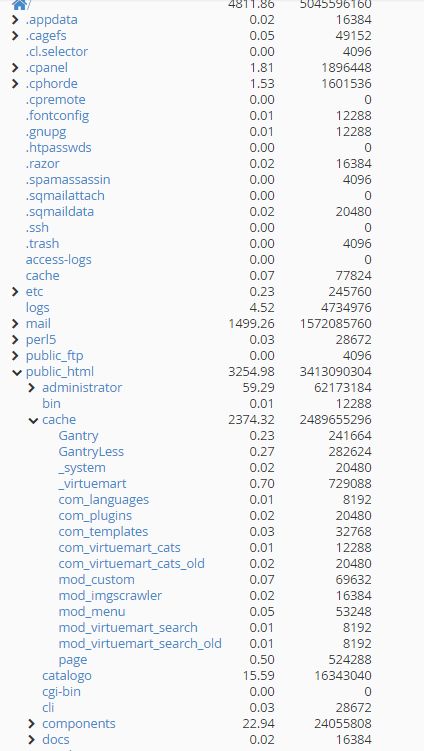The width and height of the screenshot is (424, 751).
Task: Open the GantryLess cache folder
Action: click(x=91, y=451)
